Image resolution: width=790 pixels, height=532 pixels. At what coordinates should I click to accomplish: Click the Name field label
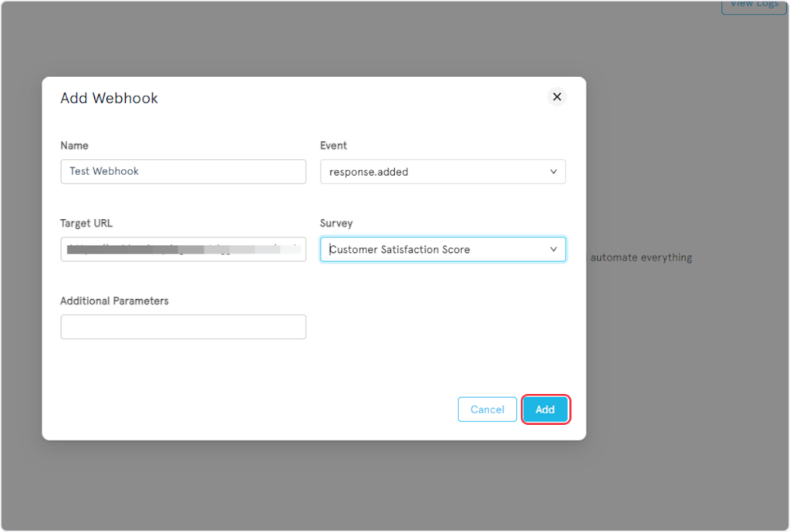point(74,146)
